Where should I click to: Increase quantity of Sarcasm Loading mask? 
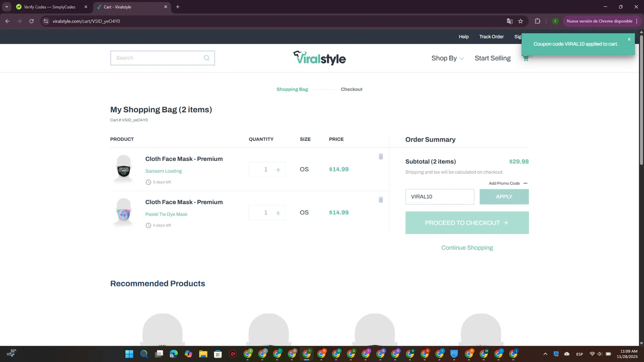coord(278,170)
